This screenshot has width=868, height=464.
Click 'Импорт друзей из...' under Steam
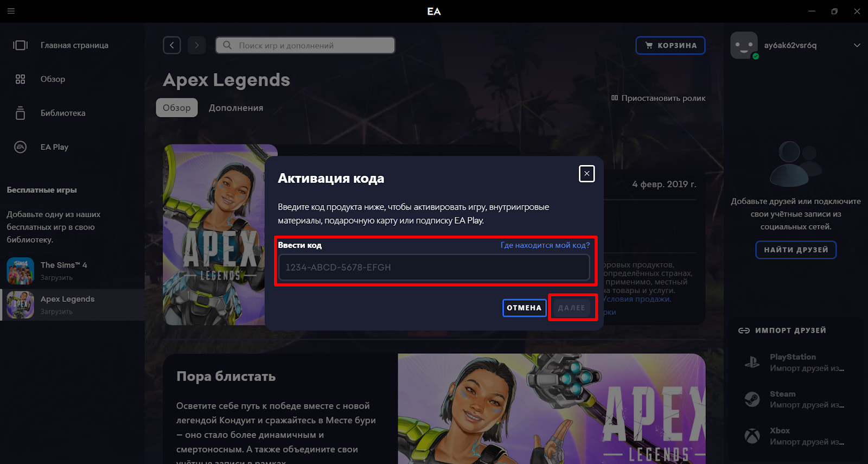click(807, 405)
